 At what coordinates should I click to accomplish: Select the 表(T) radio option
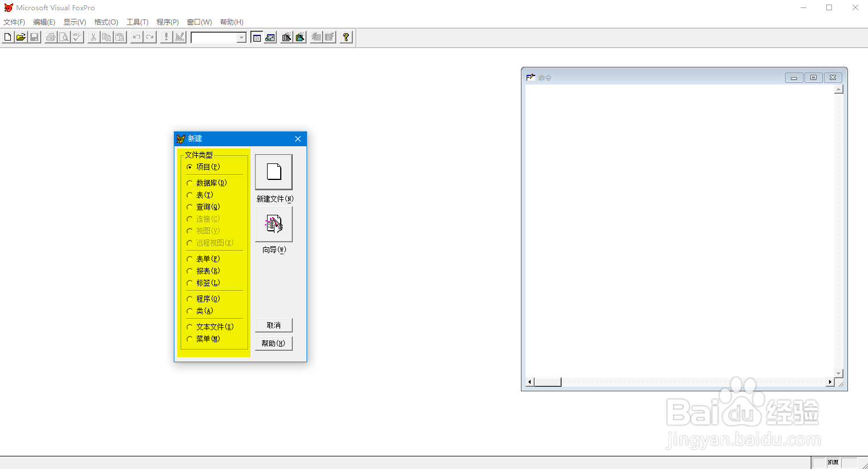[x=200, y=195]
